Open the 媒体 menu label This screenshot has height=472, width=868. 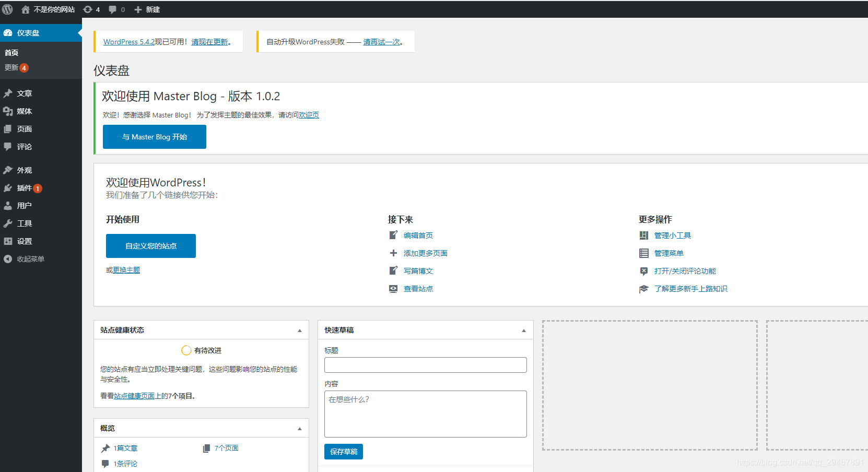coord(25,111)
